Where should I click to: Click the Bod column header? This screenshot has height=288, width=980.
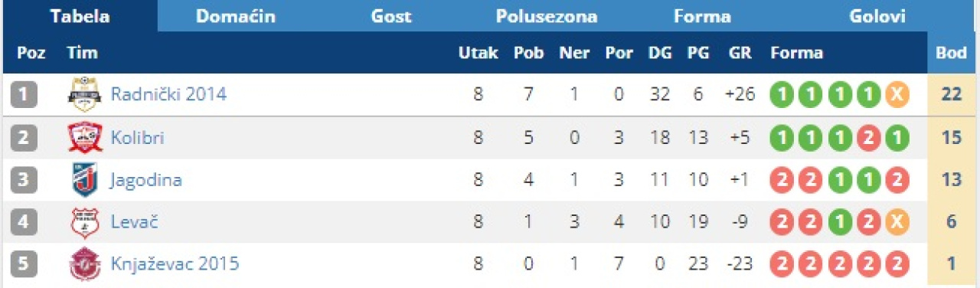point(950,53)
